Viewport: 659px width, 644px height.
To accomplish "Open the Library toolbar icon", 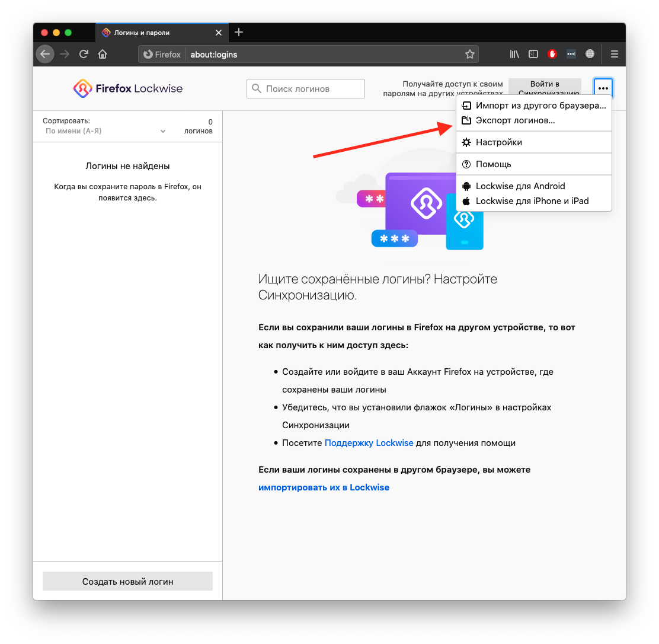I will click(514, 54).
